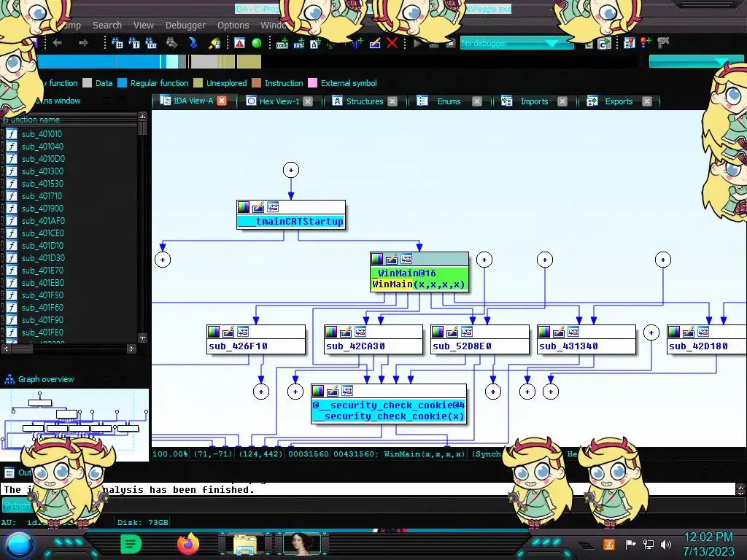Click the sub_431340 graph node label
Image resolution: width=747 pixels, height=560 pixels.
[568, 346]
